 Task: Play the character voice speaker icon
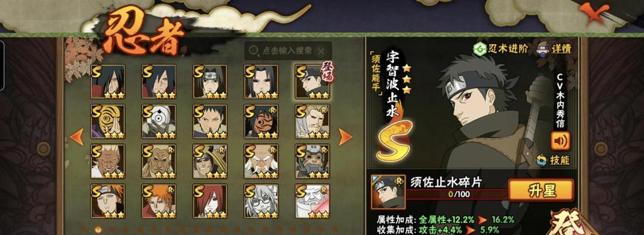(x=560, y=140)
